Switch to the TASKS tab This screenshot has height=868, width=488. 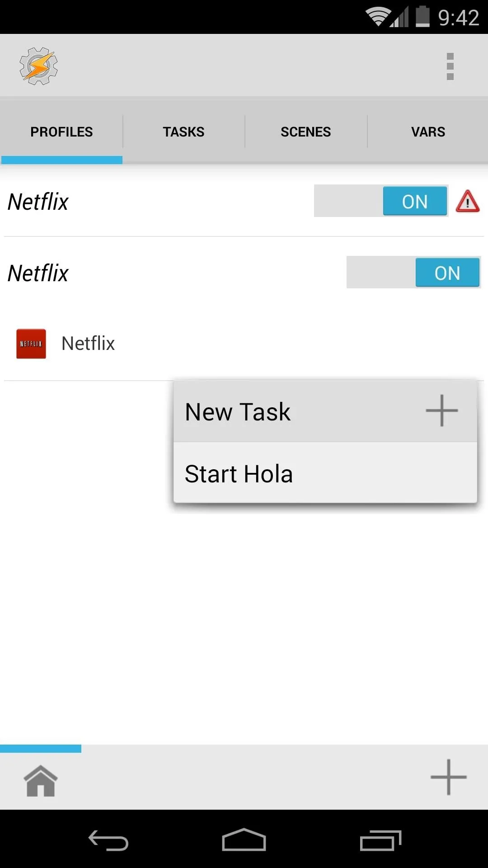tap(183, 132)
